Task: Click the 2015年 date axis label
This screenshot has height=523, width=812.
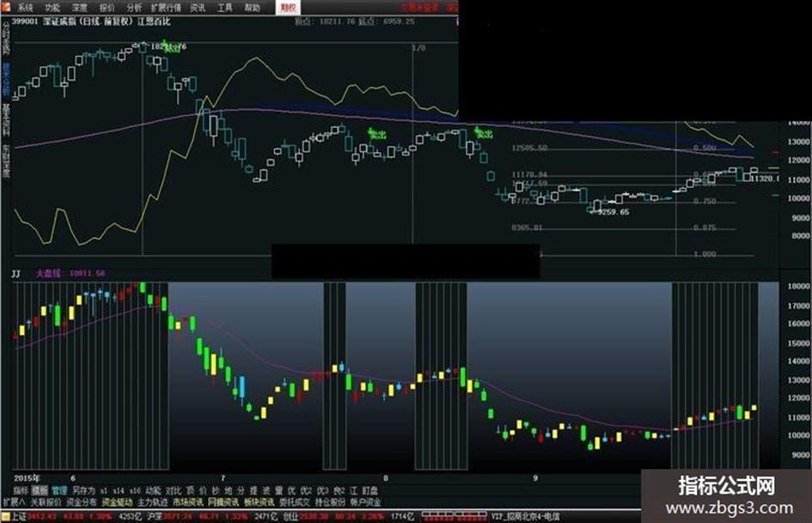Action: 27,478
